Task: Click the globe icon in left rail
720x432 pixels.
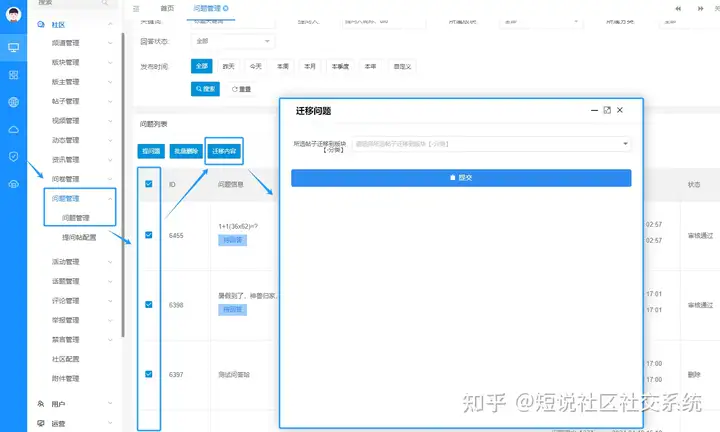Action: pos(13,102)
